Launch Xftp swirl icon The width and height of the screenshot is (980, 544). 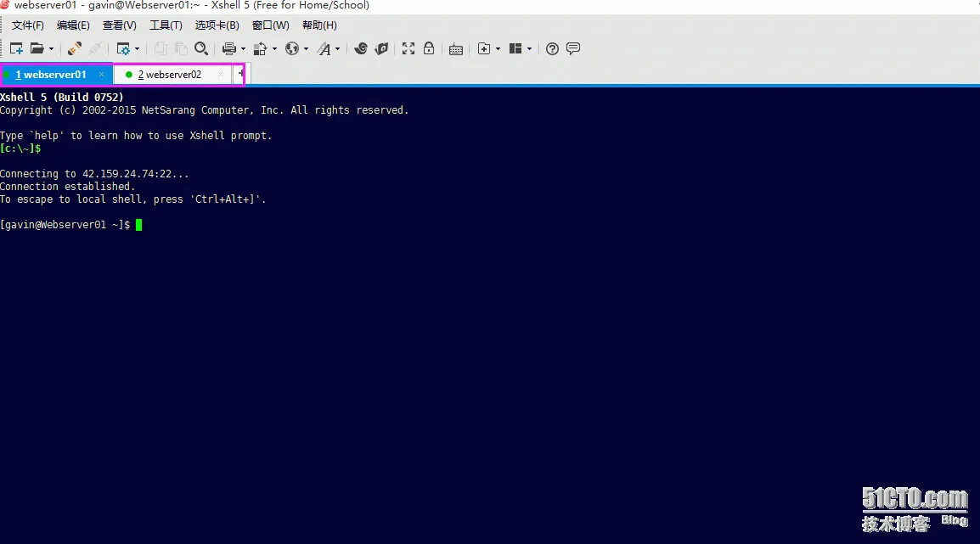point(361,48)
